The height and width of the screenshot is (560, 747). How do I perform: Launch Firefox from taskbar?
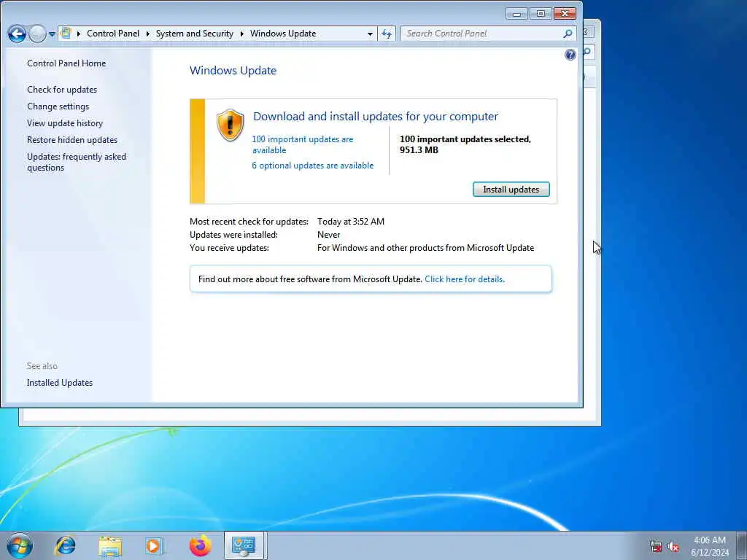(x=200, y=545)
